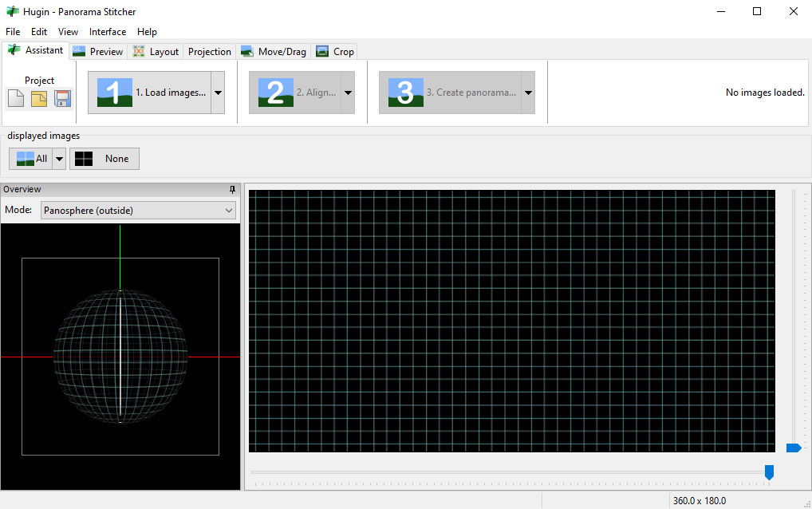Click the horizontal field of view slider handle
Screen dimensions: 812x509
tap(769, 472)
